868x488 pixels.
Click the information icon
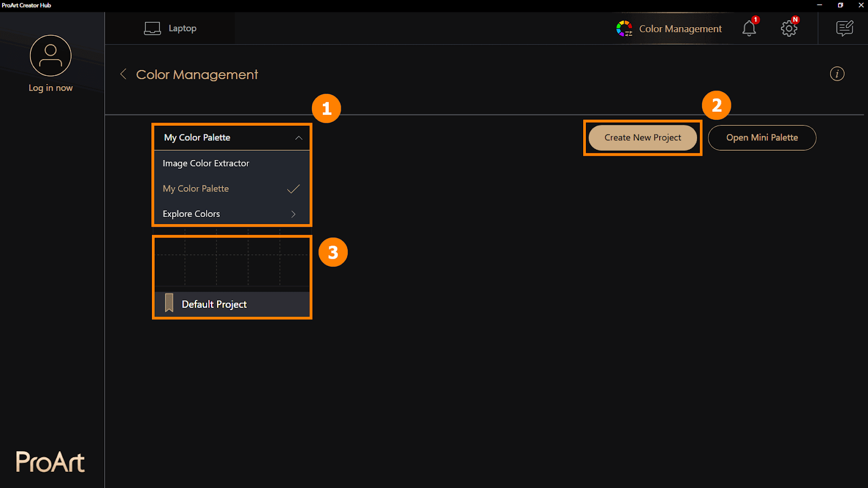(837, 74)
